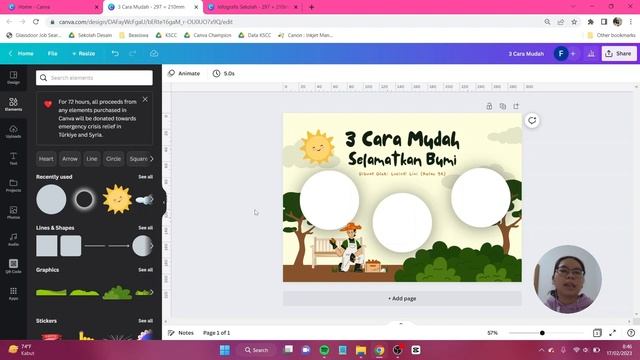
Task: Click the plus icon next to avatar F
Action: [573, 53]
